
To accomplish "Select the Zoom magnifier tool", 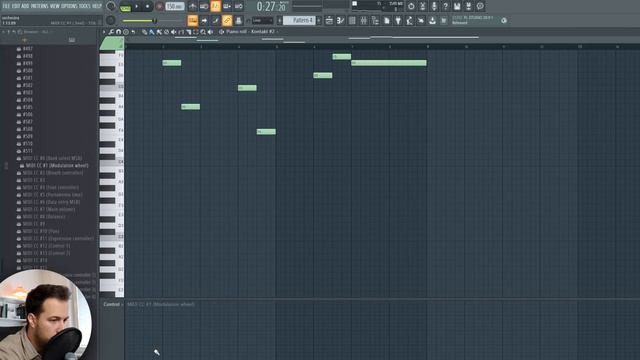I will pyautogui.click(x=203, y=32).
